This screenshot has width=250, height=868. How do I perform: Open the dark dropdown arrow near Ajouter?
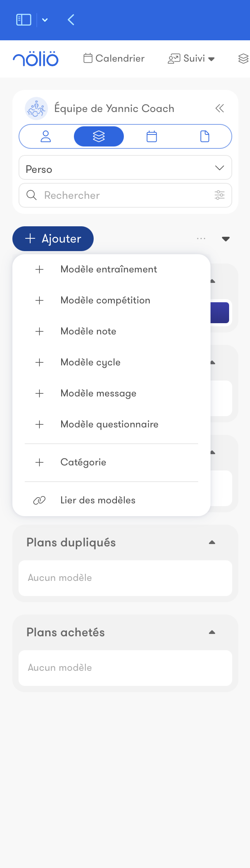click(226, 239)
